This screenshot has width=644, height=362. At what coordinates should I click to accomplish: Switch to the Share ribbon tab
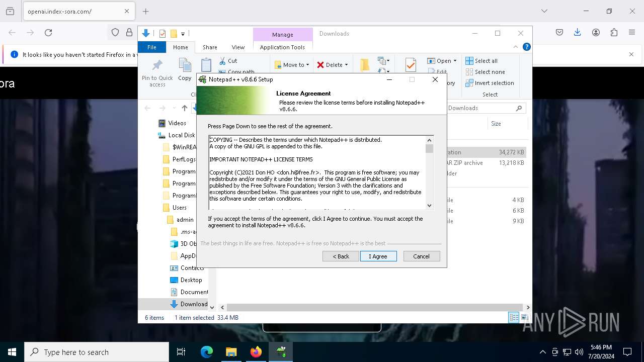click(x=210, y=47)
